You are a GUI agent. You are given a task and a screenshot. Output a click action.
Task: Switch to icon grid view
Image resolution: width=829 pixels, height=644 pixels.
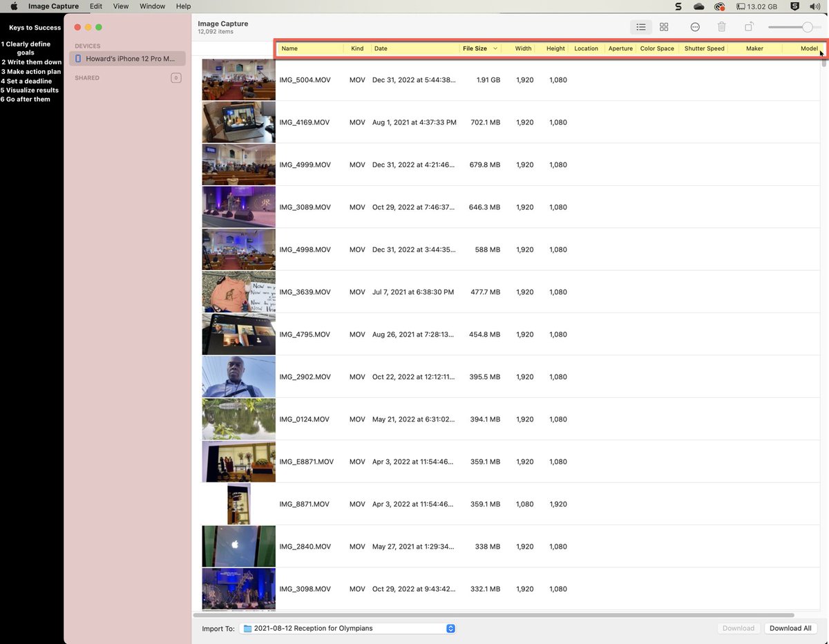(x=664, y=27)
